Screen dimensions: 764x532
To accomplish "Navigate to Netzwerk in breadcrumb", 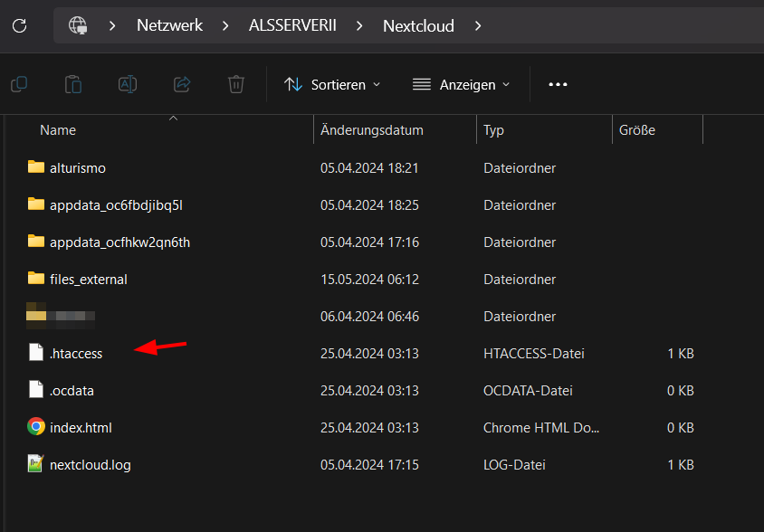I will (x=169, y=25).
